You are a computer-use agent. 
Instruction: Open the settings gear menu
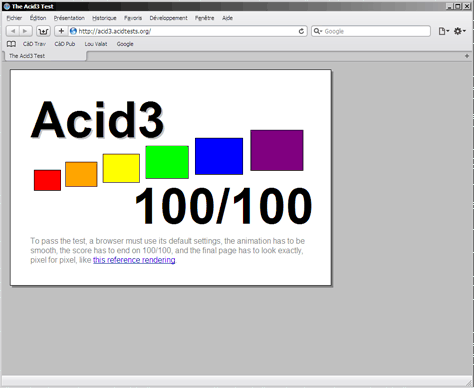click(x=460, y=31)
